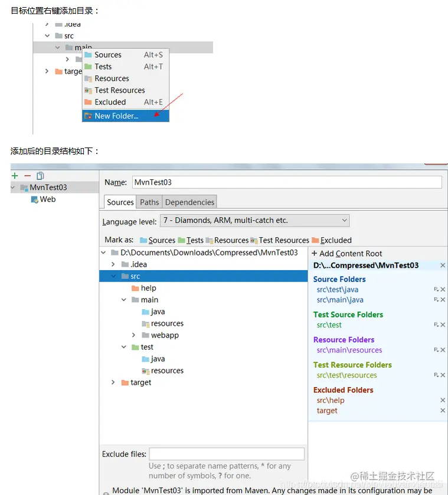Collapse the src folder in the upper tree
This screenshot has height=495, width=448.
(x=47, y=35)
